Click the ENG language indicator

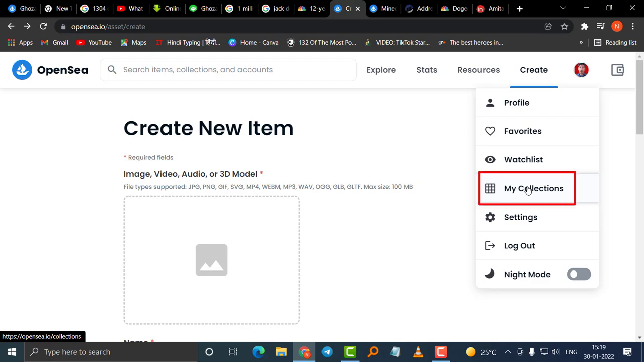571,352
